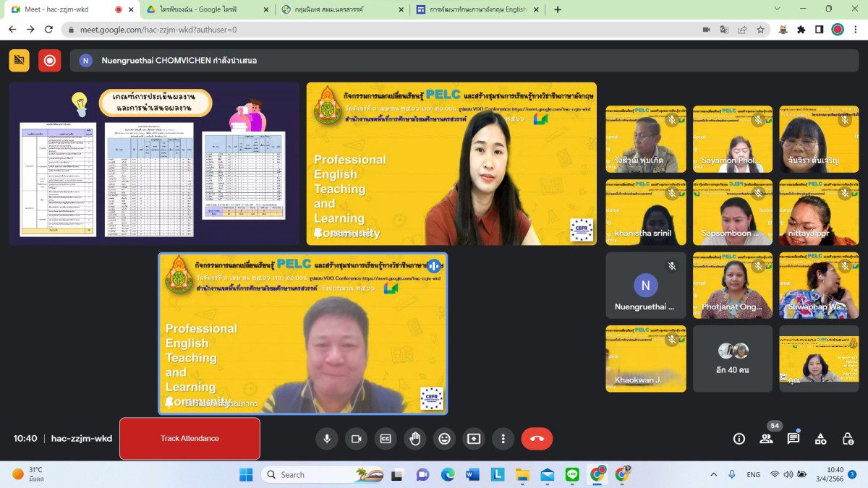868x488 pixels.
Task: Open the Chrome three-dot menu
Action: [856, 30]
